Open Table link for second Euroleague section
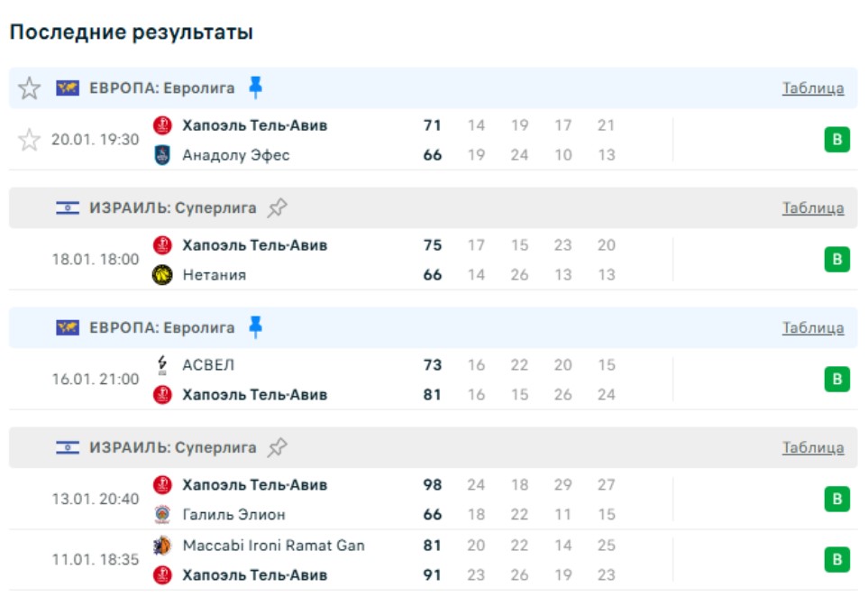This screenshot has height=606, width=868. click(x=812, y=328)
